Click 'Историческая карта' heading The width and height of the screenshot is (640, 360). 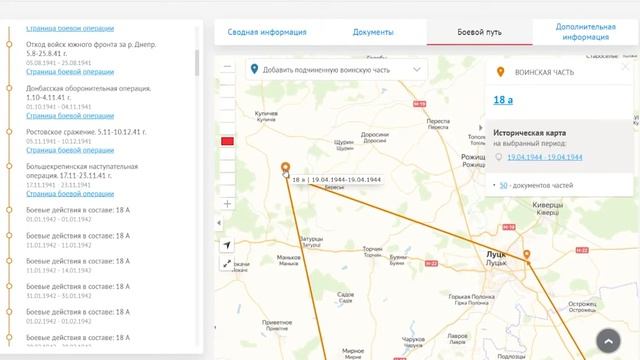[529, 133]
